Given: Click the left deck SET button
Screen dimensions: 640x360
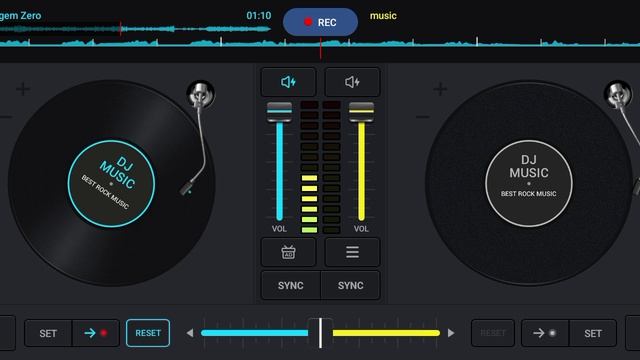Looking at the screenshot, I should click(x=48, y=333).
